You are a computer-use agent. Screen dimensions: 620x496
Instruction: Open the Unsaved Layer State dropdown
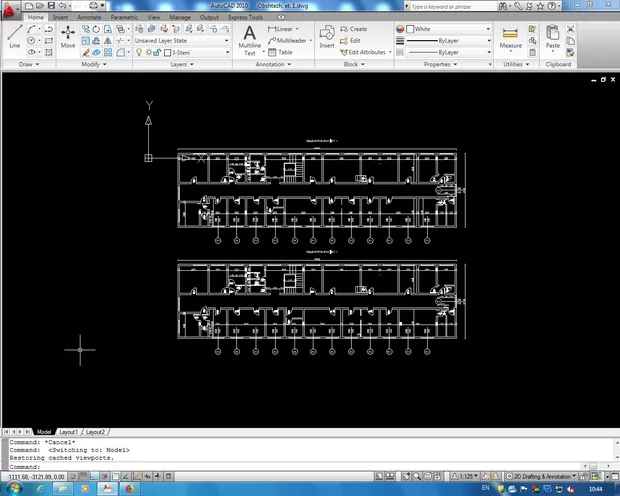point(180,40)
